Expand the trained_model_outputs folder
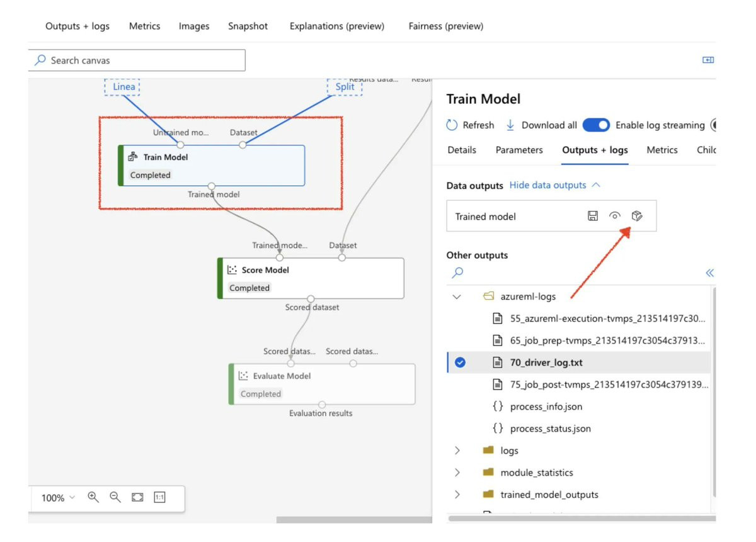Image resolution: width=756 pixels, height=542 pixels. coord(457,495)
